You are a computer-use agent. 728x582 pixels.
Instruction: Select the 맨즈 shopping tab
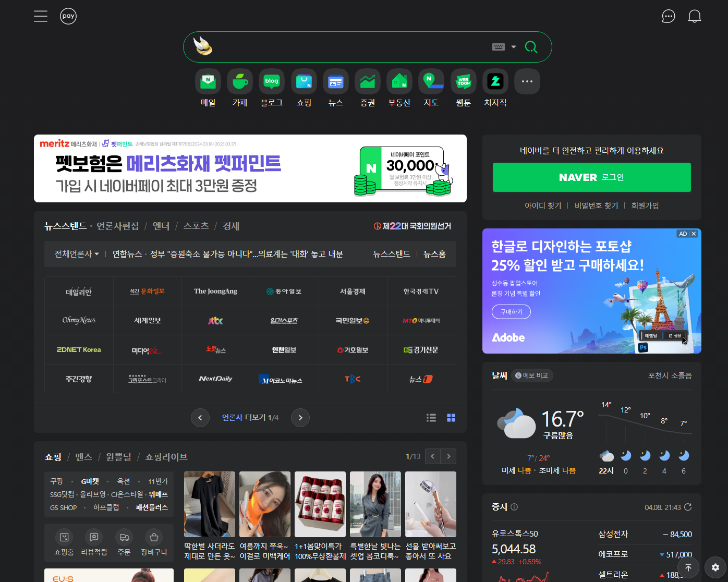pos(83,457)
